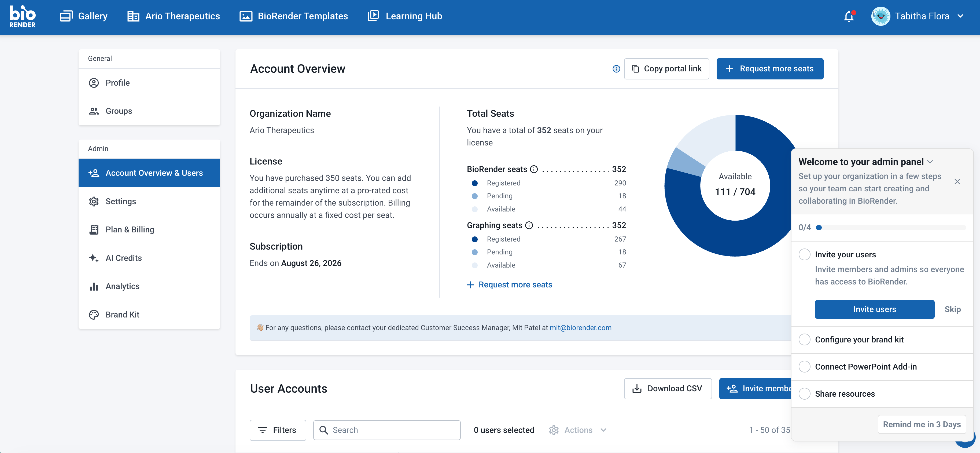The image size is (980, 453).
Task: Open the notifications bell icon
Action: pyautogui.click(x=849, y=16)
